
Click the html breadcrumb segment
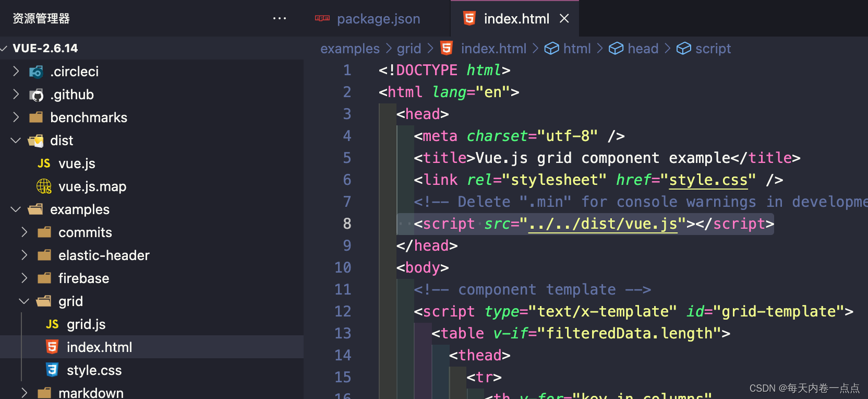(577, 49)
